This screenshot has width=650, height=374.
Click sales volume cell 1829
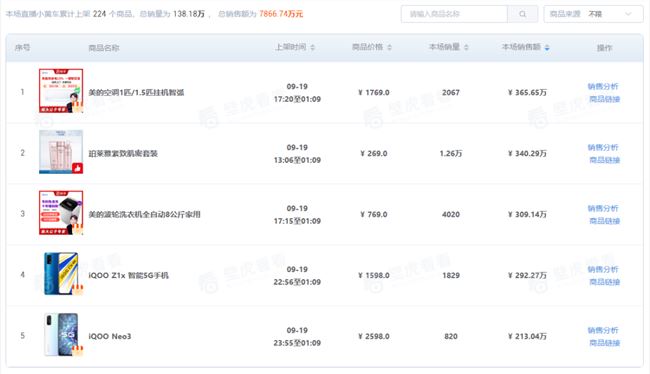(x=451, y=275)
